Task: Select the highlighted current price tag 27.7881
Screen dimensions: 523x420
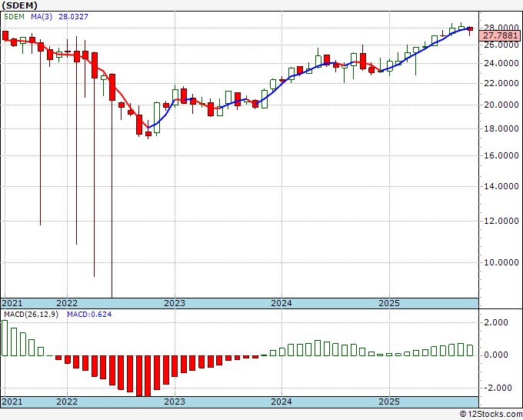Action: click(x=499, y=35)
